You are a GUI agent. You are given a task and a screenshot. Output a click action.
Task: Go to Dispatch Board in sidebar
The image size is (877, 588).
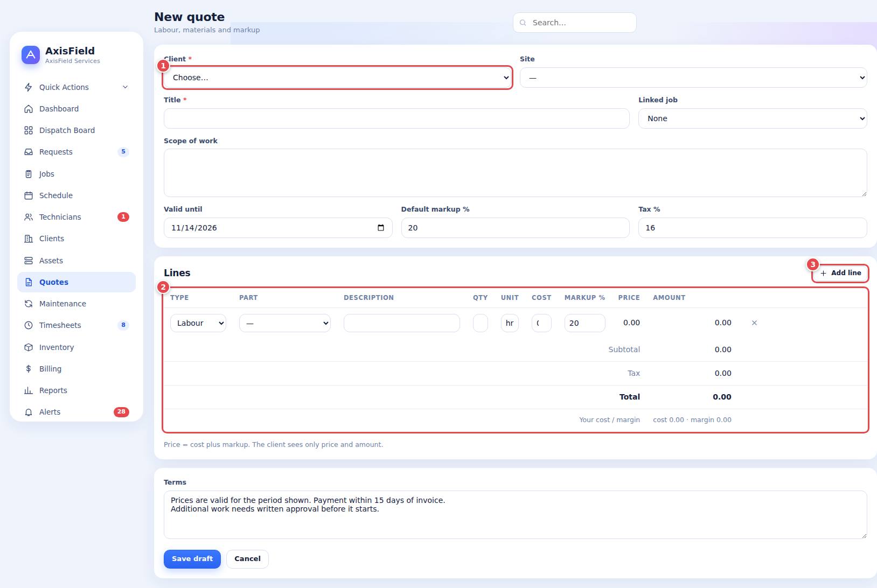[76, 130]
